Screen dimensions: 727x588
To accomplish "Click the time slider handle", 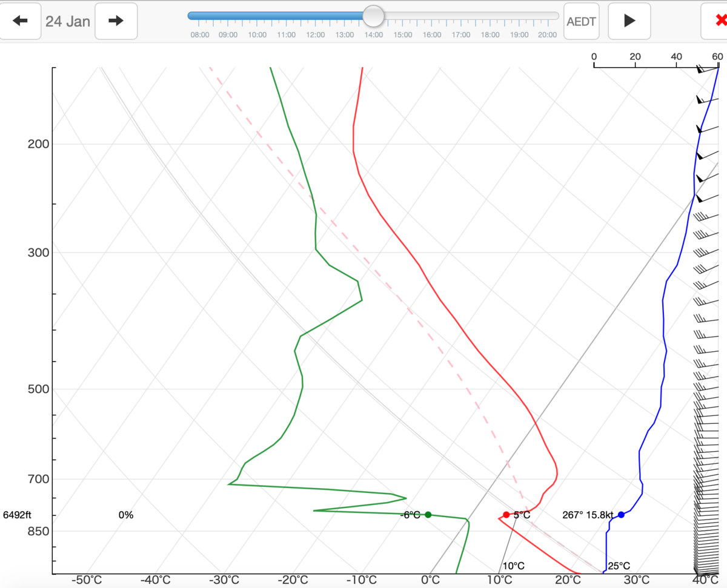I will 374,16.
